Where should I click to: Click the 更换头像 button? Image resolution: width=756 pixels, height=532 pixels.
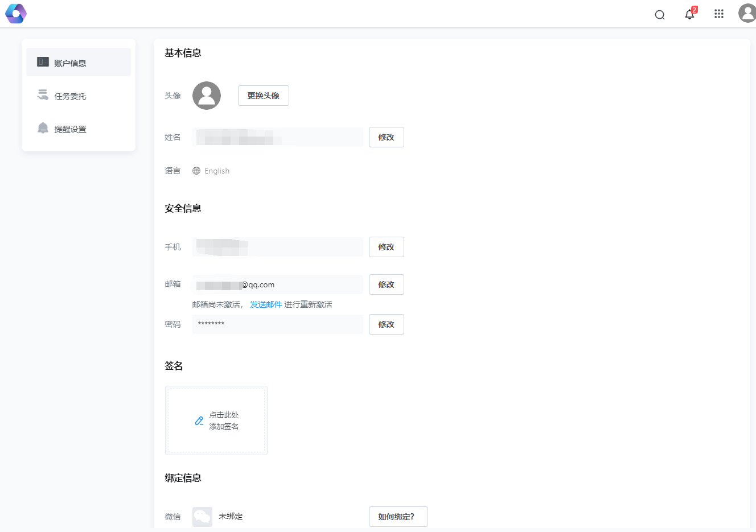coord(263,96)
